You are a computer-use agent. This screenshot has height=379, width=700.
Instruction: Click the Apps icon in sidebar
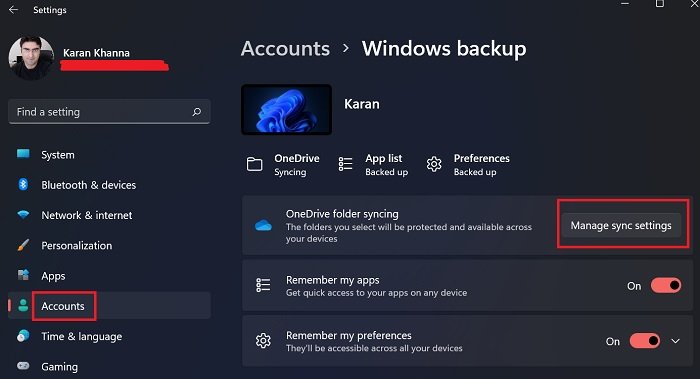pyautogui.click(x=23, y=275)
